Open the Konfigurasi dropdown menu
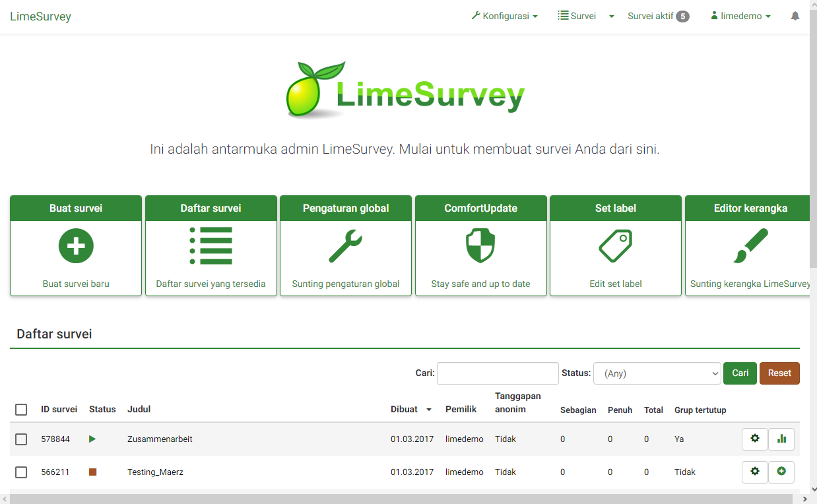The height and width of the screenshot is (504, 817). (505, 16)
